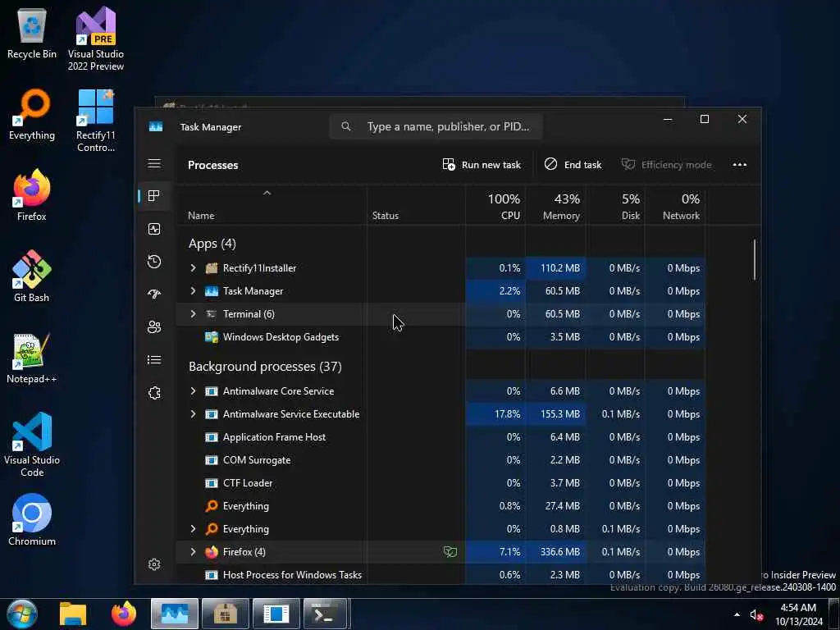Screen dimensions: 840x630
Task: Click the muted volume tray icon
Action: tap(756, 615)
